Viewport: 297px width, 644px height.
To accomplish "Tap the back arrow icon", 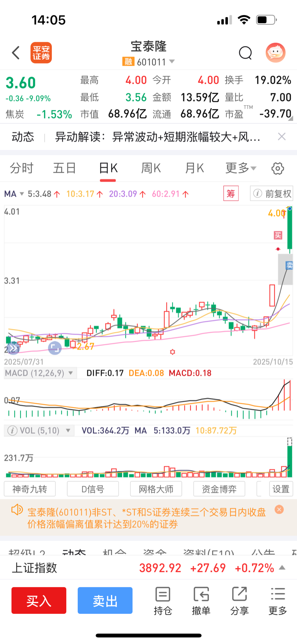I will click(x=16, y=53).
